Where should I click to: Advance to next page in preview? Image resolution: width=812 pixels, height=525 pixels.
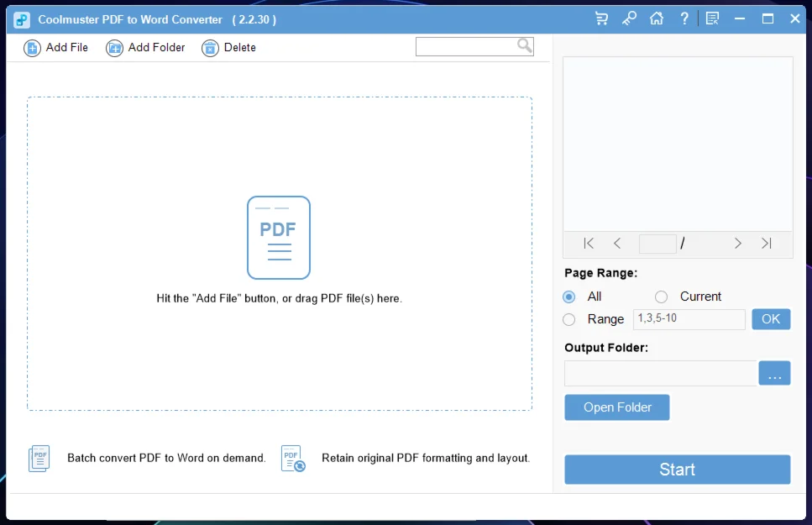[738, 244]
